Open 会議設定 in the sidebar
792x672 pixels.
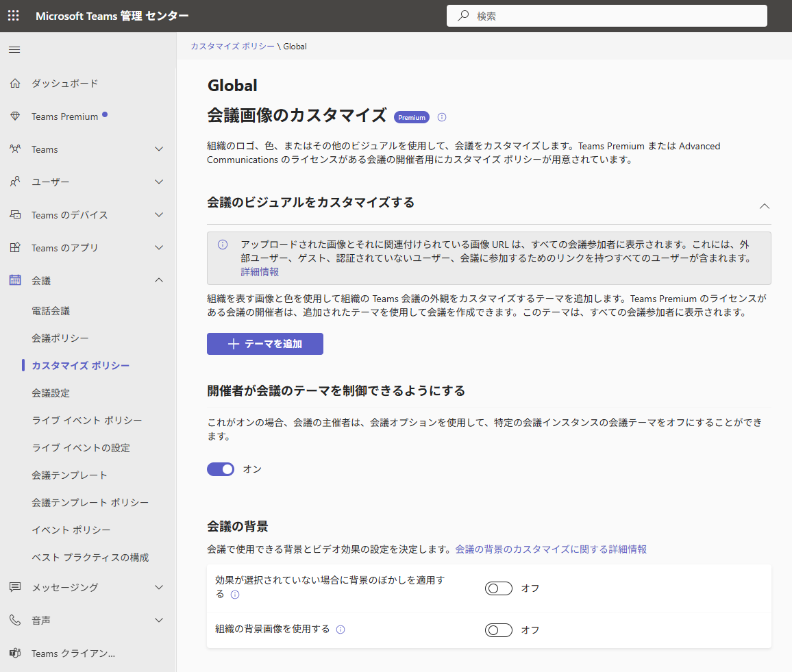pos(51,393)
